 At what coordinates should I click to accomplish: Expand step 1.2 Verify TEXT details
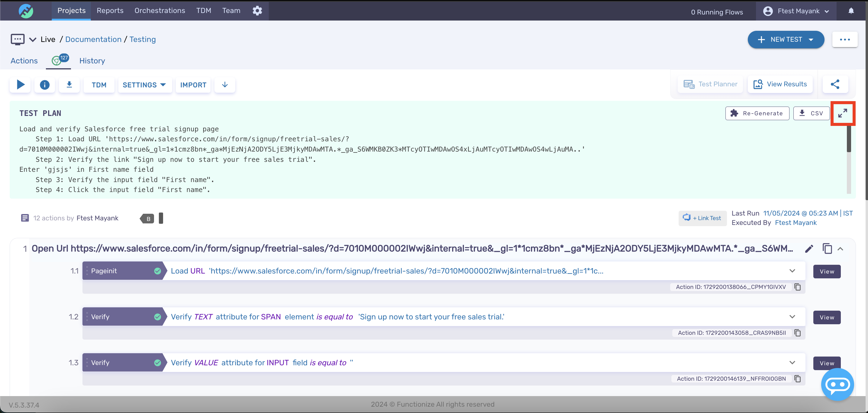point(792,317)
